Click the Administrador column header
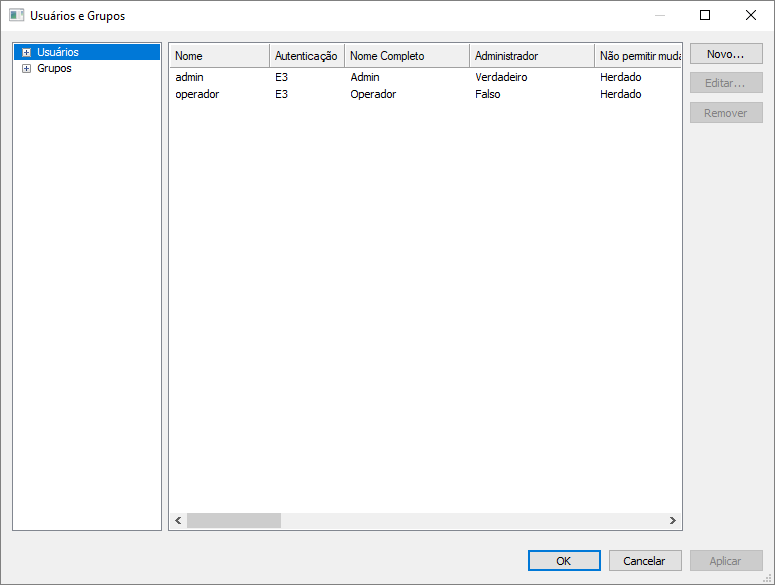The image size is (775, 585). (531, 56)
